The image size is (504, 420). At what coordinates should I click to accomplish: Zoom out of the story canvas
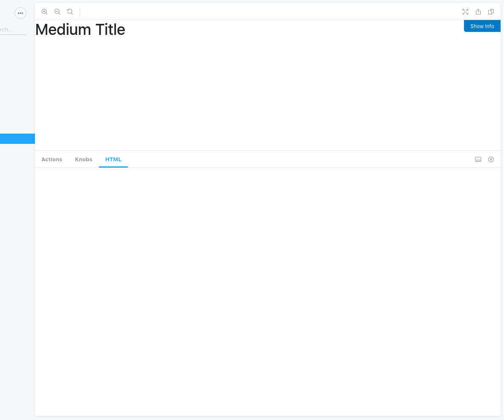tap(57, 11)
